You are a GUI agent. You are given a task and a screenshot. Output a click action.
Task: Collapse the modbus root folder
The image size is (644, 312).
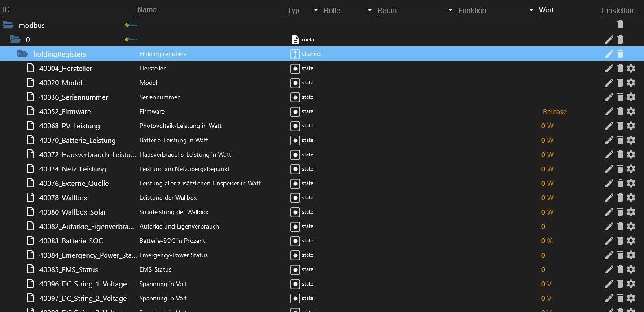click(8, 25)
